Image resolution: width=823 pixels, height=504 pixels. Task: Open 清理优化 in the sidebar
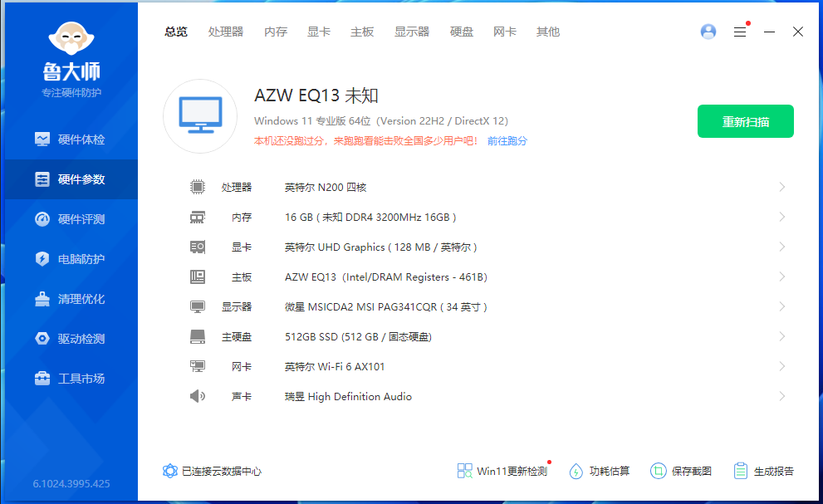71,299
